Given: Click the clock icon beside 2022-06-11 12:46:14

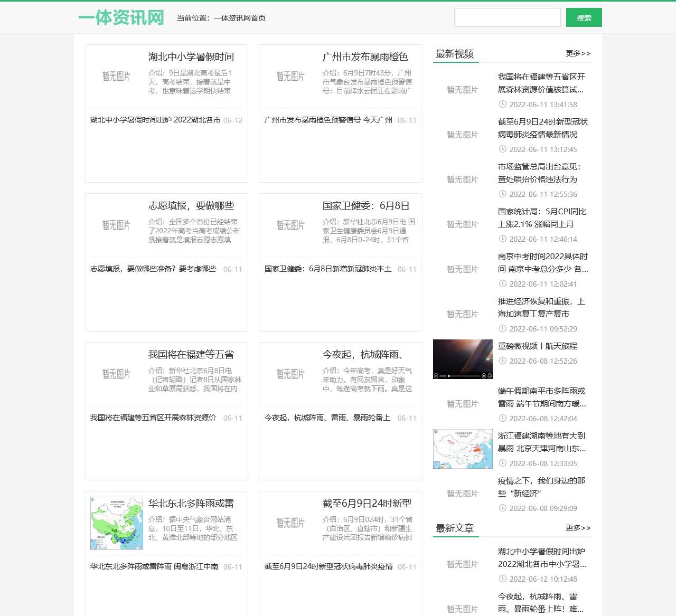Looking at the screenshot, I should click(503, 239).
